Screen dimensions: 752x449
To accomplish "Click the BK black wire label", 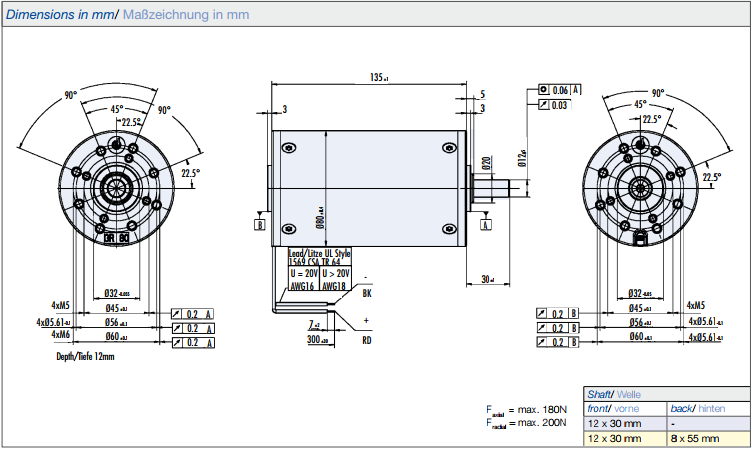I will click(x=367, y=295).
